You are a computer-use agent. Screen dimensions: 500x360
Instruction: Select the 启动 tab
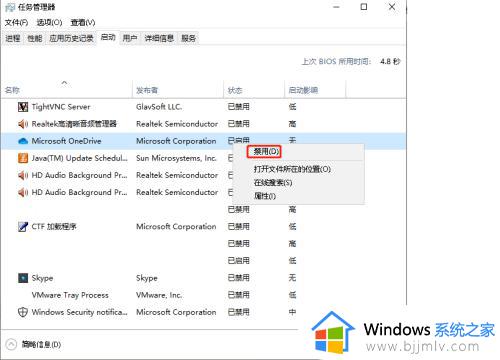[108, 37]
